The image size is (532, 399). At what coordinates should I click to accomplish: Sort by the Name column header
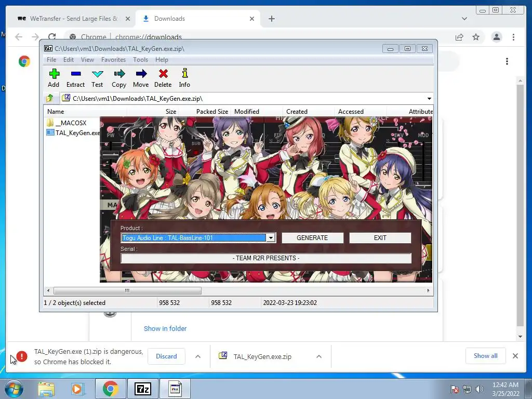[x=86, y=112]
